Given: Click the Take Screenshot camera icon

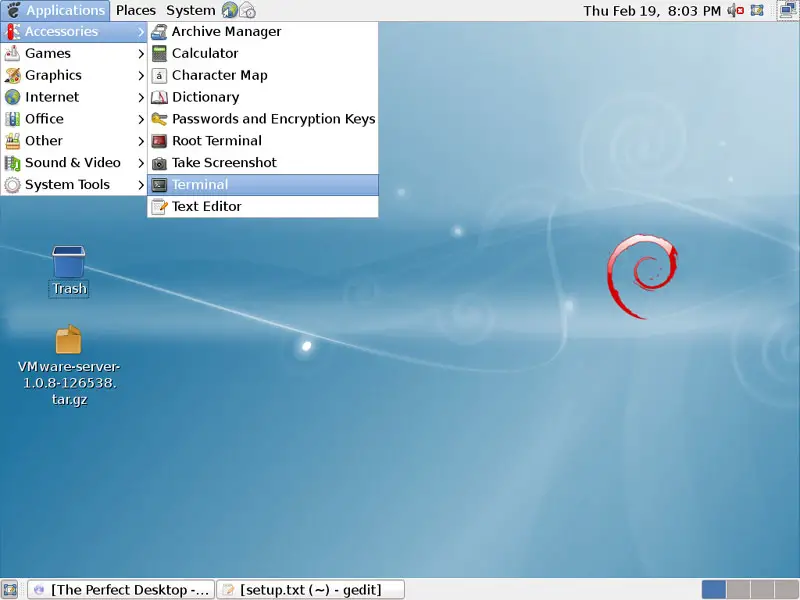Looking at the screenshot, I should (x=159, y=163).
